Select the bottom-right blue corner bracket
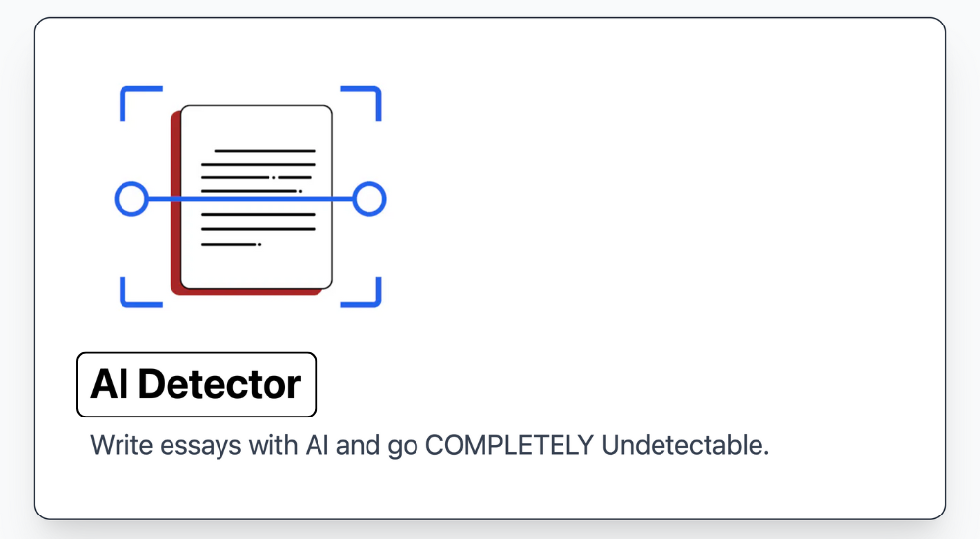This screenshot has height=539, width=980. tap(362, 293)
